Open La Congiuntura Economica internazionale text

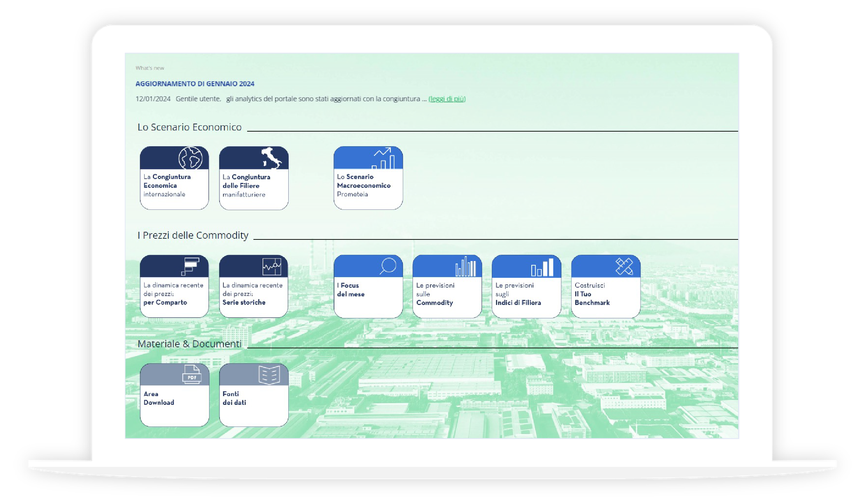pos(167,186)
